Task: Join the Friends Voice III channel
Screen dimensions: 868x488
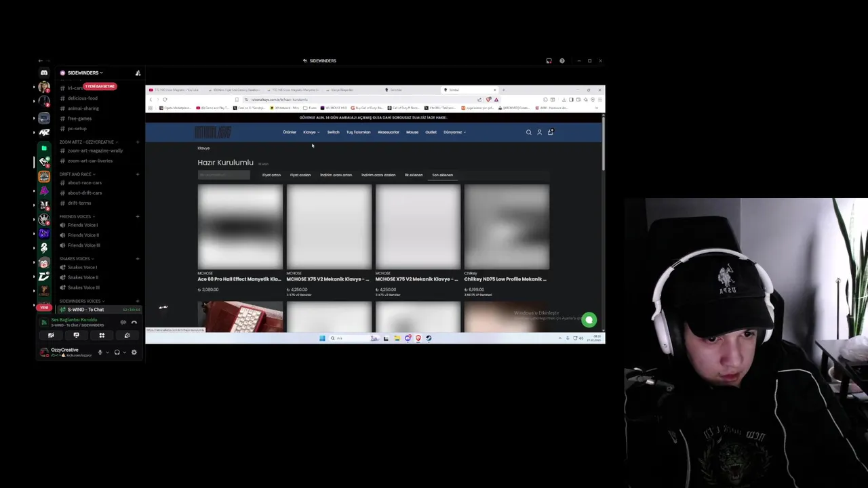Action: pos(83,245)
